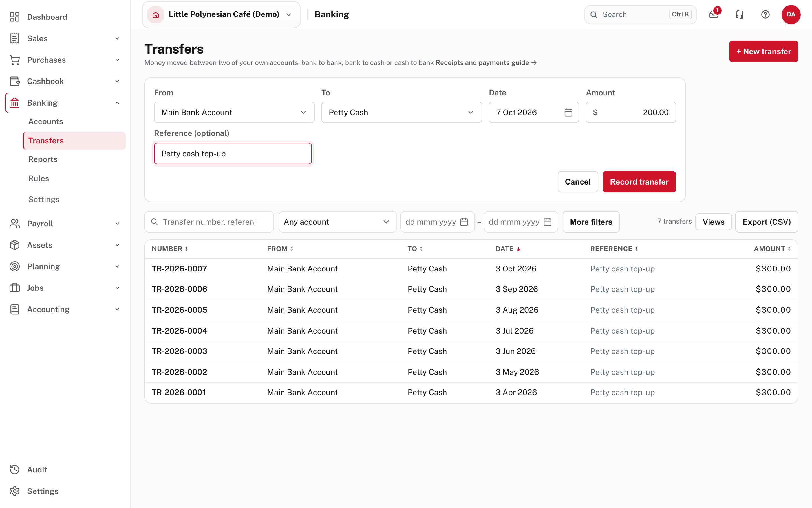Cancel the transfer form
This screenshot has height=508, width=812.
pyautogui.click(x=577, y=182)
